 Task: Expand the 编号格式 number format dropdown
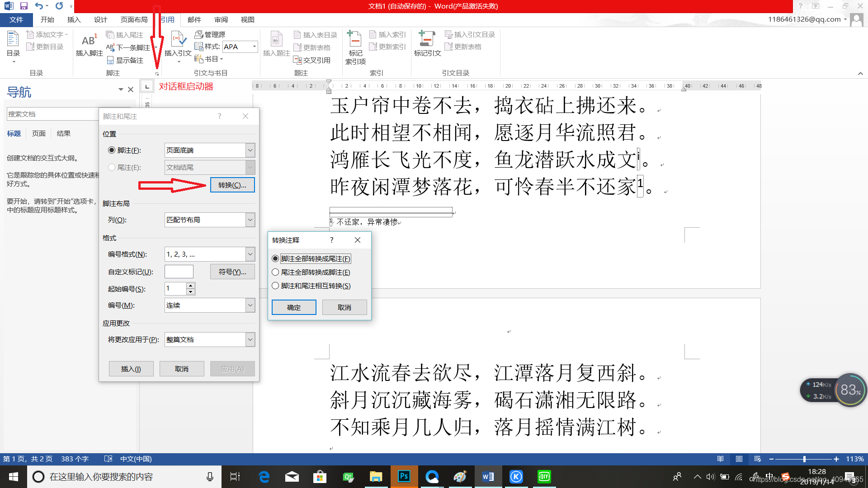click(250, 254)
